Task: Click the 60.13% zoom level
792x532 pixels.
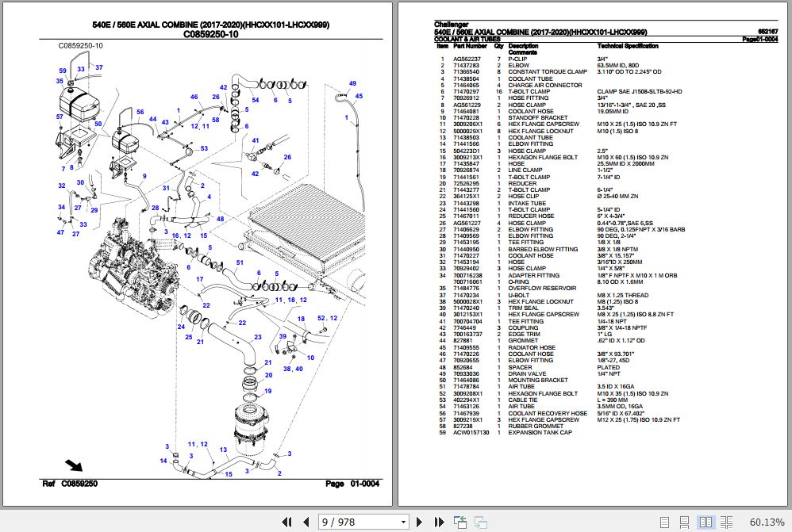Action: click(767, 522)
